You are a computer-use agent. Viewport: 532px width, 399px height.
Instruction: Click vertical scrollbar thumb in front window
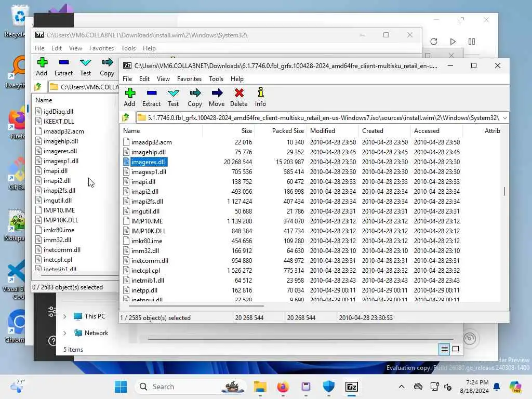(504, 191)
